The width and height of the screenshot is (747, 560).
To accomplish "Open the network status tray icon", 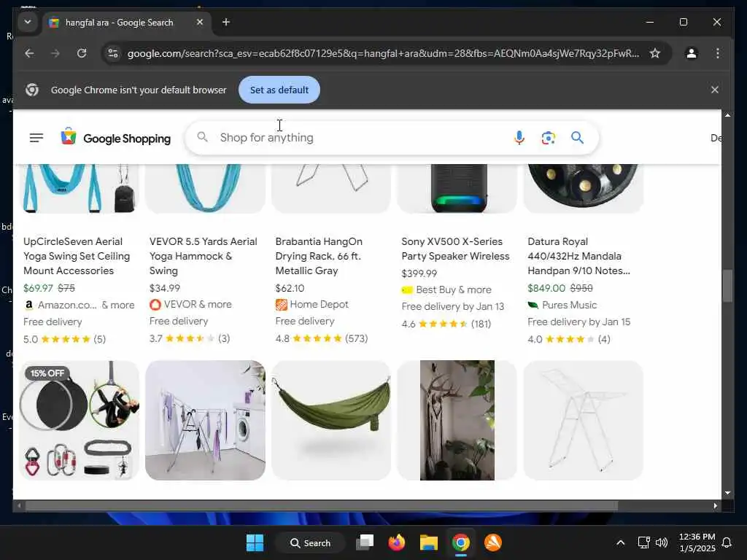I will coord(643,542).
